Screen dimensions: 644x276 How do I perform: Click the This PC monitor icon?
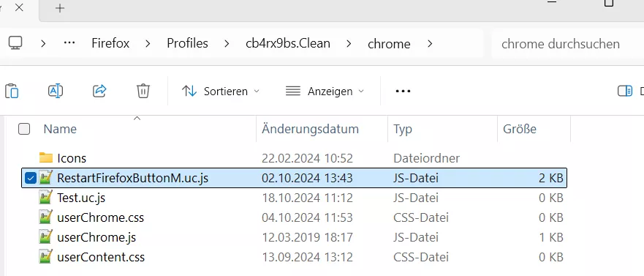tap(15, 43)
